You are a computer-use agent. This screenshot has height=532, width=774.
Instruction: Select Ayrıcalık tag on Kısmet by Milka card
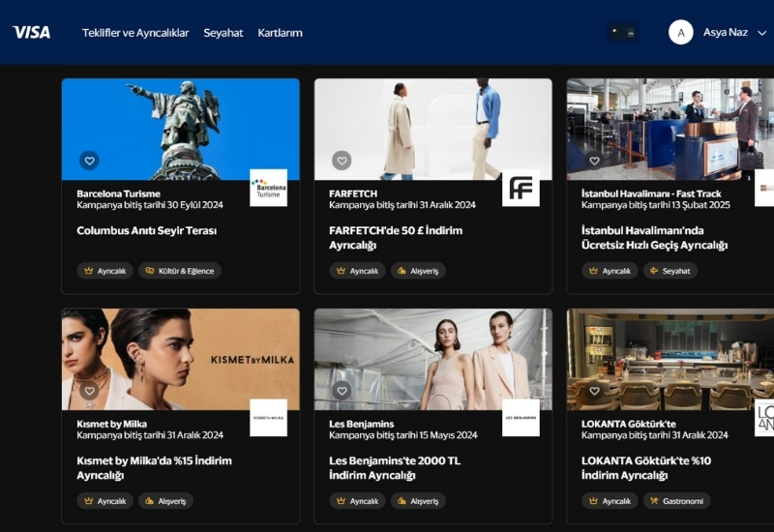104,501
